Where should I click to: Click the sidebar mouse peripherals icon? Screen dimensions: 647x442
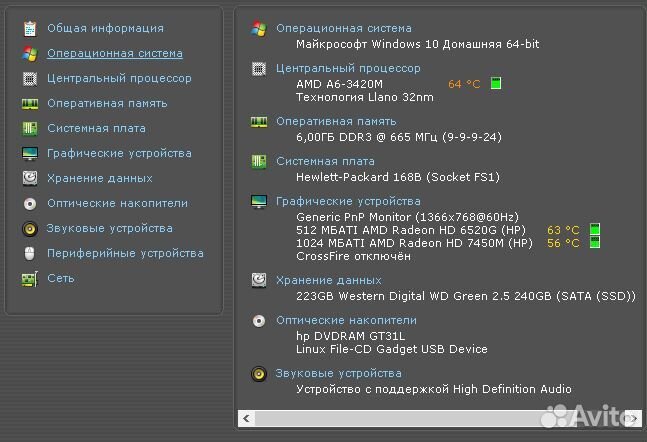(30, 253)
